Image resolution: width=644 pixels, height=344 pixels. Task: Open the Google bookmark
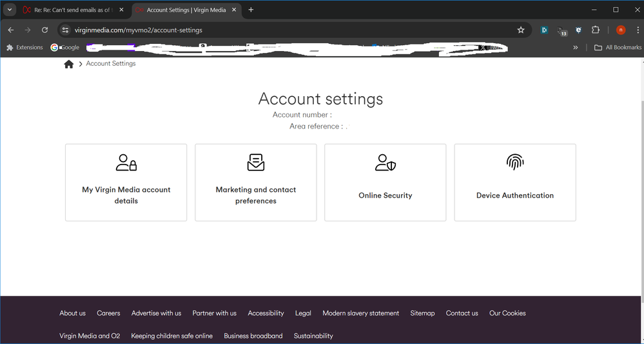point(65,48)
